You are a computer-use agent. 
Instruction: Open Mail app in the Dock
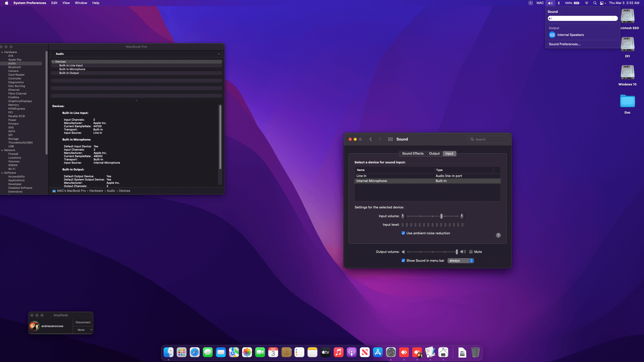tap(221, 352)
